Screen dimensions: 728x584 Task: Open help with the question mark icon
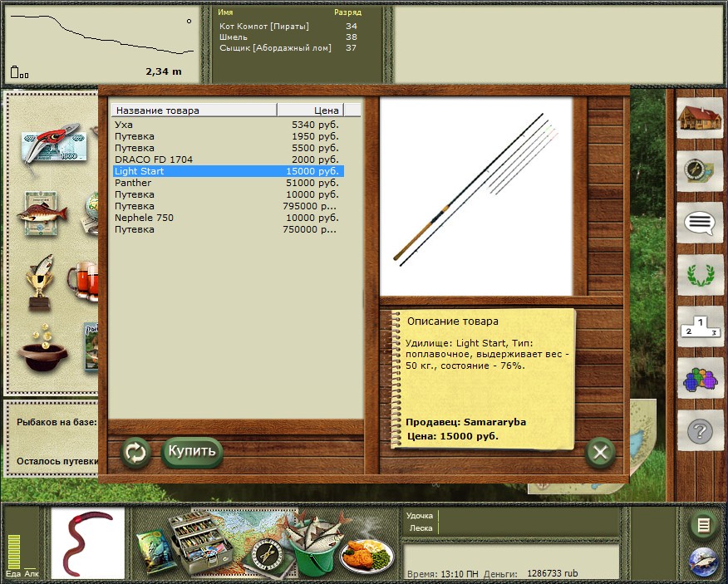click(698, 431)
